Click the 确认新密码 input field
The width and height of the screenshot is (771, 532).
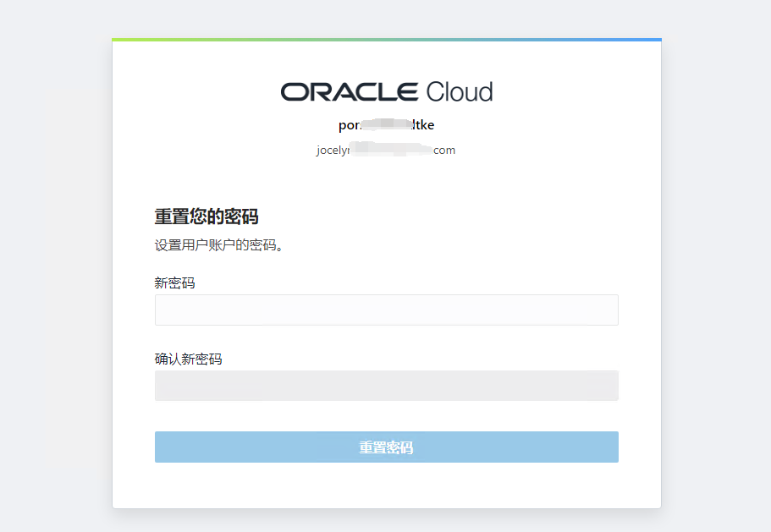click(x=387, y=386)
